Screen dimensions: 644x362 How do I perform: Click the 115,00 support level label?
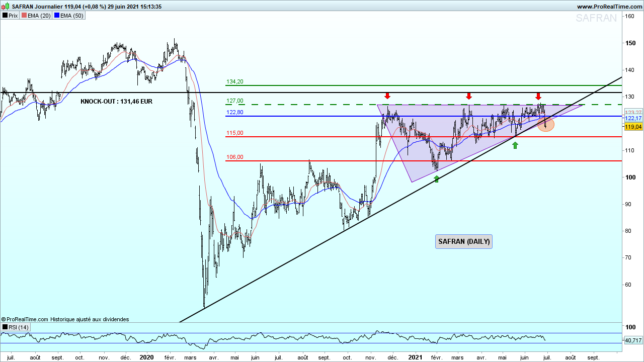tap(235, 133)
